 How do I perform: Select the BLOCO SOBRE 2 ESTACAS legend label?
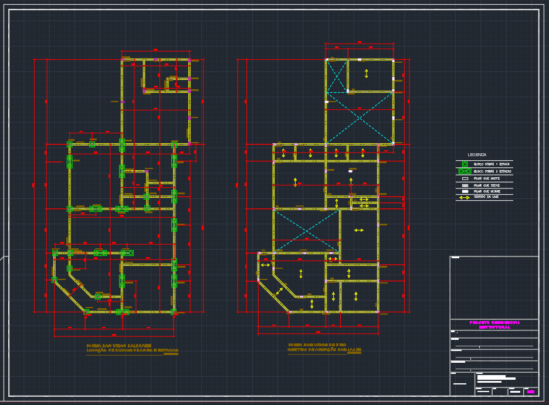[492, 172]
